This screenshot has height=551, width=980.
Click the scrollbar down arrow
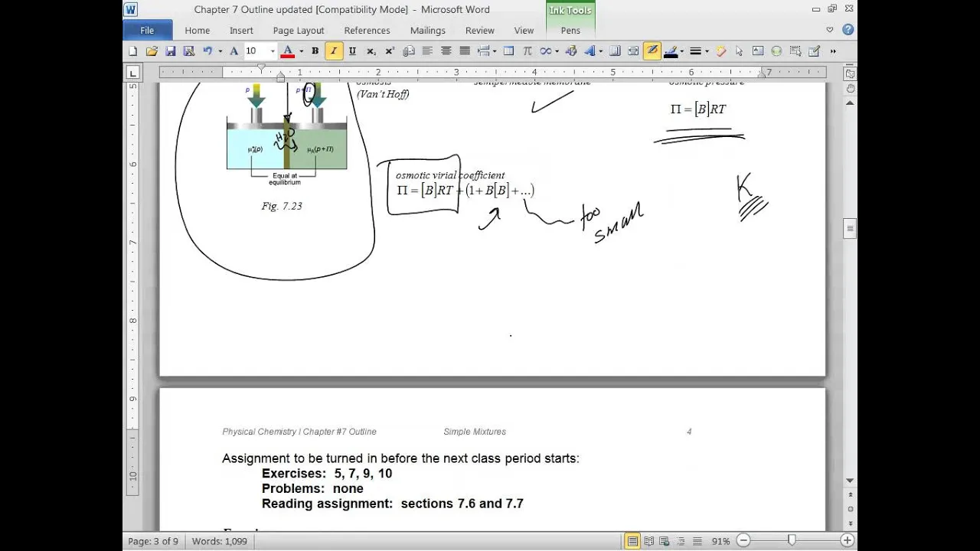tap(850, 481)
